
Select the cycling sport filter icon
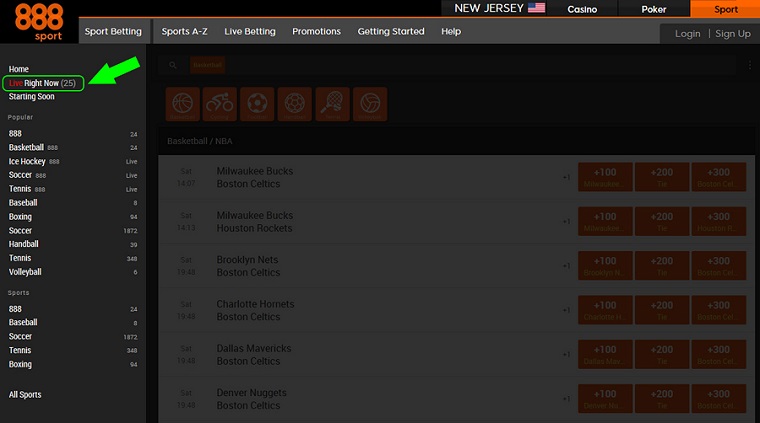(x=219, y=104)
